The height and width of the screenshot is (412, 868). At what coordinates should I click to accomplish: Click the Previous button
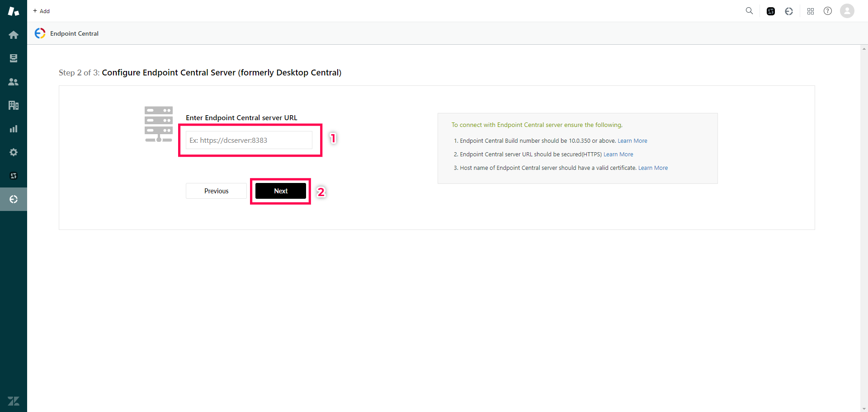[216, 191]
